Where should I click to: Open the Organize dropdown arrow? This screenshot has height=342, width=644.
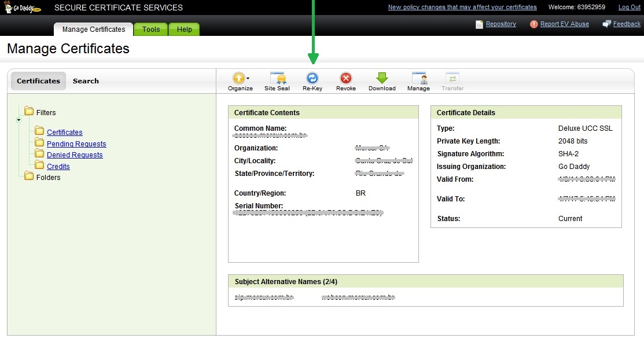coord(248,78)
